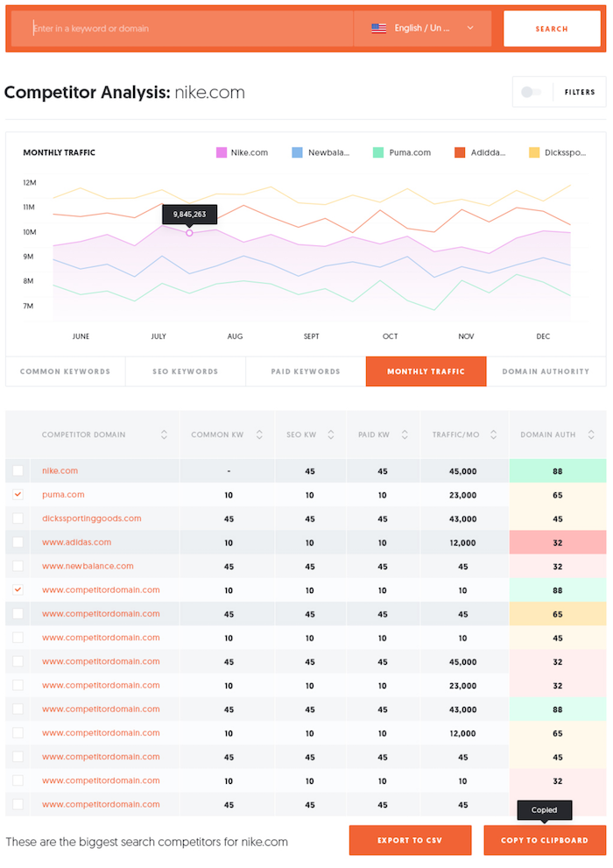The image size is (613, 868).
Task: Click the 9,845,263 data point on chart
Action: [x=189, y=233]
